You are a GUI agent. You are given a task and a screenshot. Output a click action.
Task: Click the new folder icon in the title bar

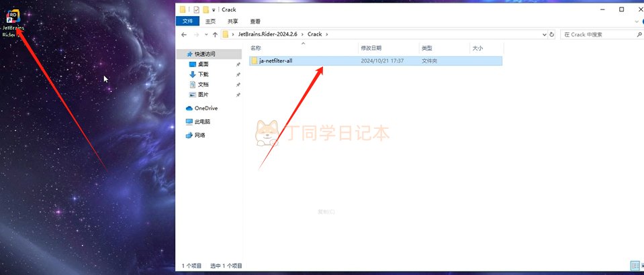coord(206,9)
